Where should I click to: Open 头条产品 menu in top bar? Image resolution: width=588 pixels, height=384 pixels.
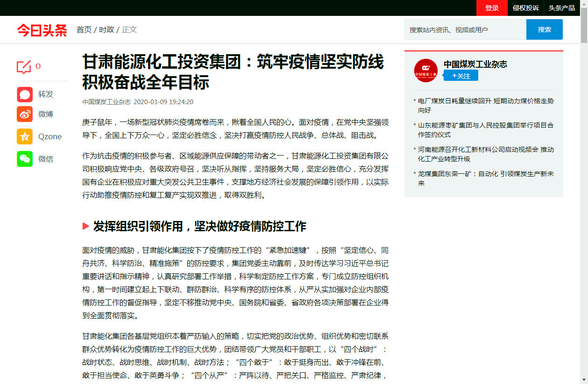tap(561, 8)
